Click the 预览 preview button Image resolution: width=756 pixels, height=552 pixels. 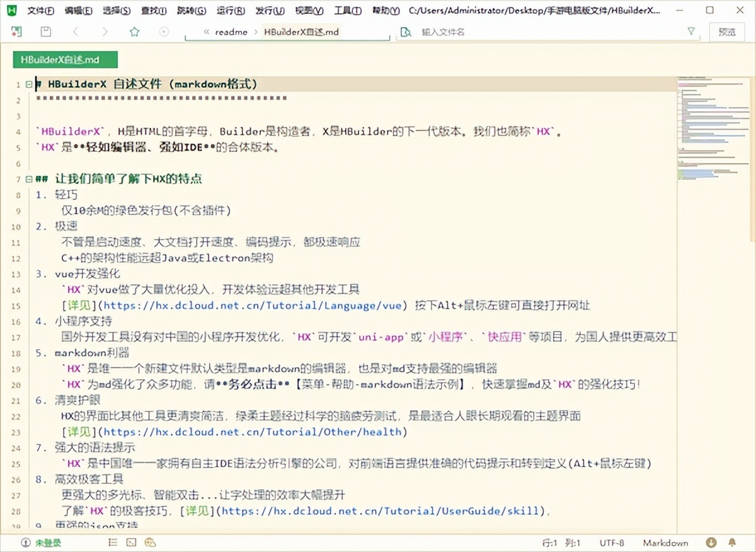pyautogui.click(x=727, y=32)
